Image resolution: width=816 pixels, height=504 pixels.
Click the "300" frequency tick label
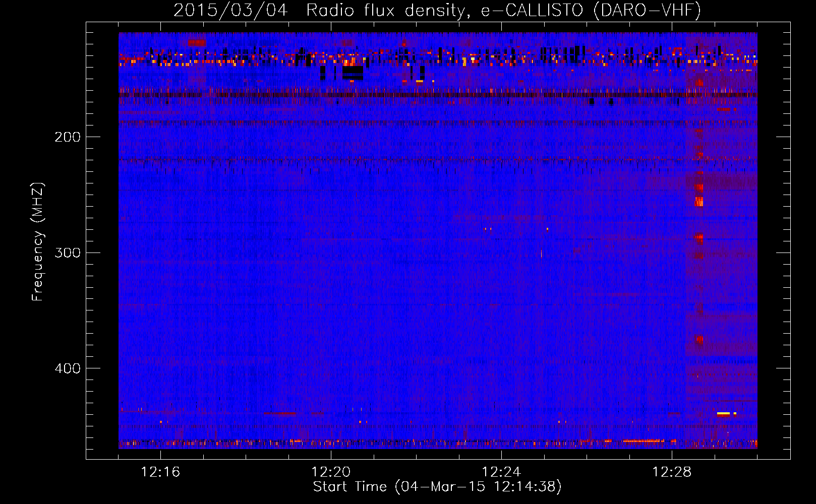68,253
